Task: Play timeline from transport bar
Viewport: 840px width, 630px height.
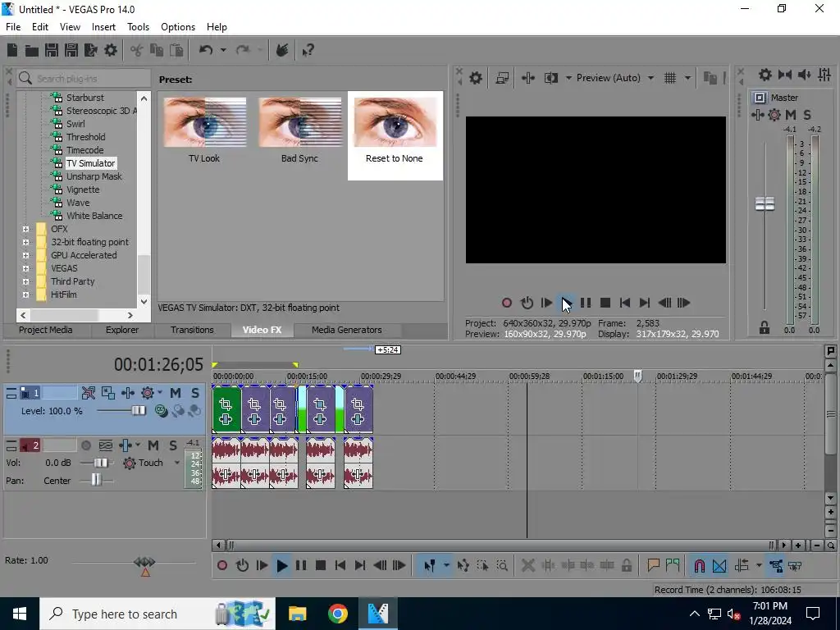Action: [282, 566]
